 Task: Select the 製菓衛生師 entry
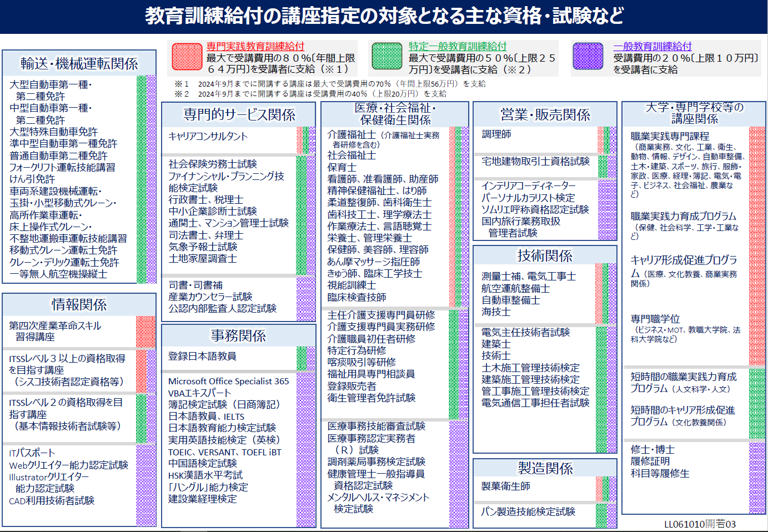[505, 486]
